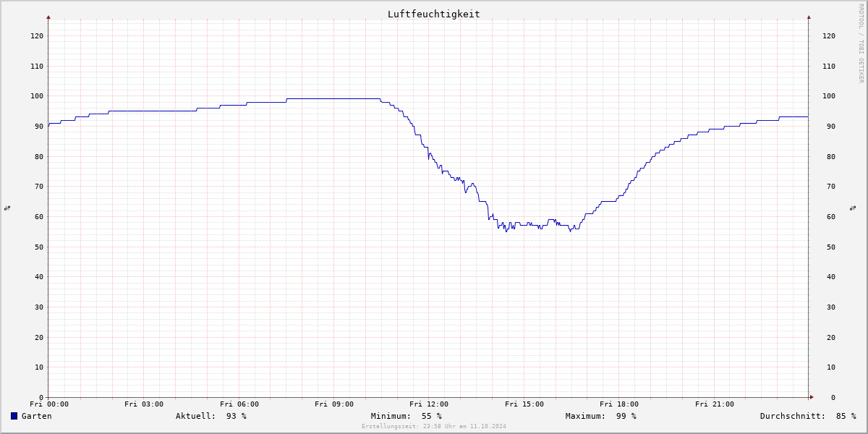
Task: Click the Erstellungszeit 23:58 Uhr timestamp line
Action: click(434, 426)
